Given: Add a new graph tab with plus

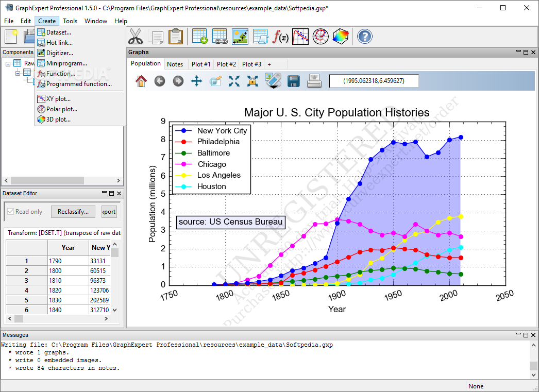Looking at the screenshot, I should coord(269,64).
